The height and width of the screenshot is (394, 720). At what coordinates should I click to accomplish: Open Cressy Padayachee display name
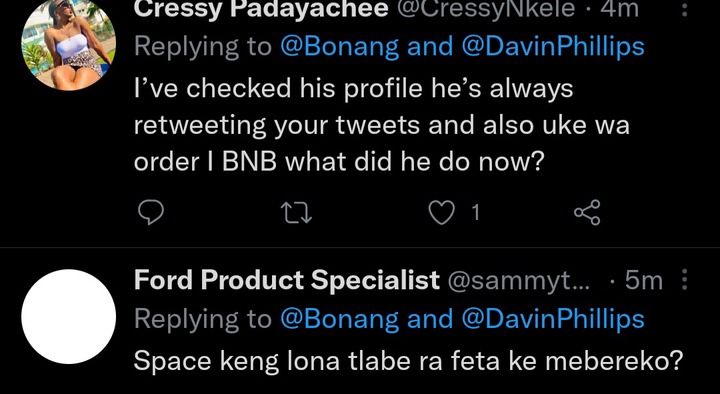(261, 9)
